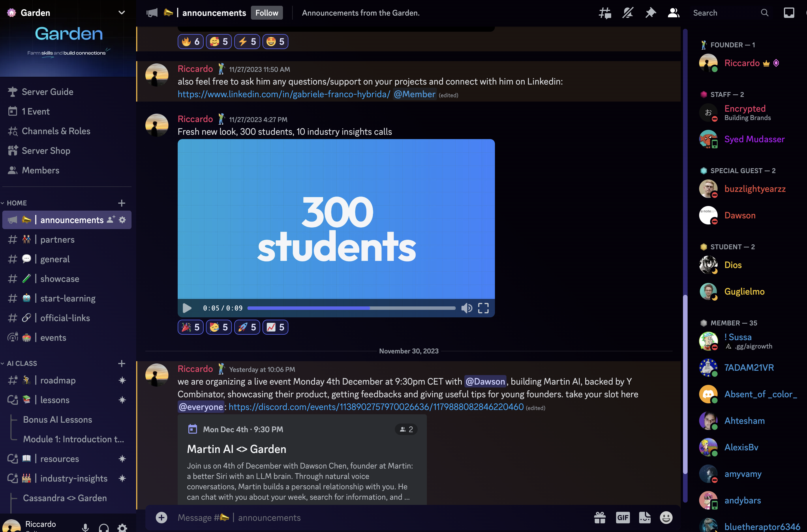
Task: Show pinned messages
Action: coord(650,13)
